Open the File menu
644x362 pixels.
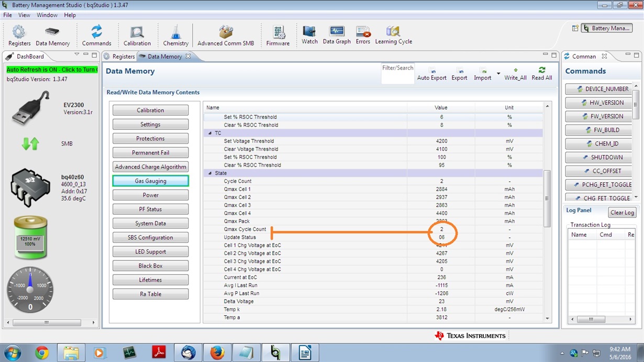click(x=8, y=15)
